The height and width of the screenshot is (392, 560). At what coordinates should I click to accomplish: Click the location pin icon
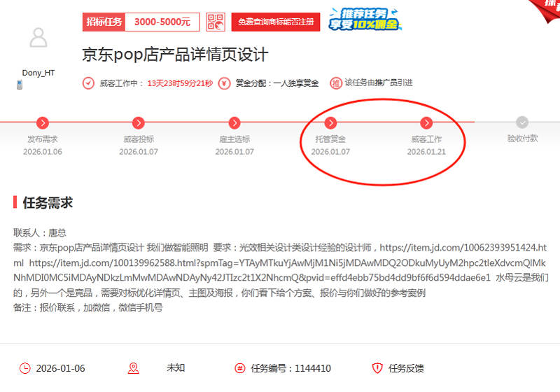(x=133, y=368)
